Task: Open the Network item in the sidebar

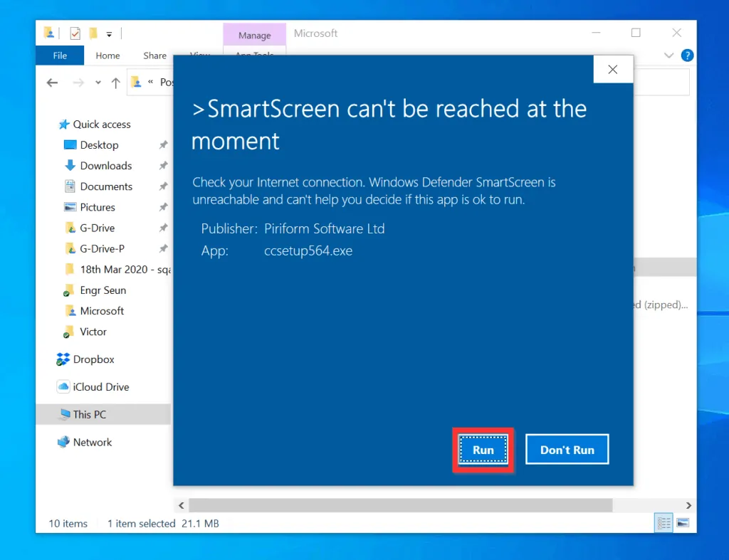Action: click(x=93, y=442)
